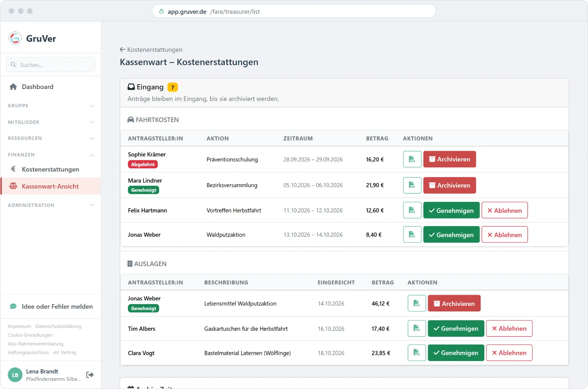Expand the ADMINISTRATION sidebar section
588x389 pixels.
point(51,205)
